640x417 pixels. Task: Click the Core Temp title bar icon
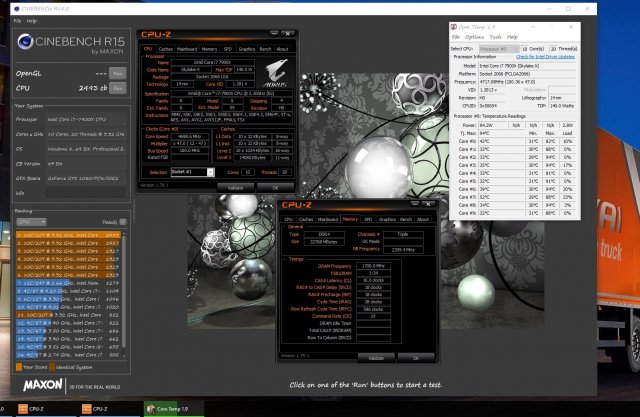click(453, 27)
